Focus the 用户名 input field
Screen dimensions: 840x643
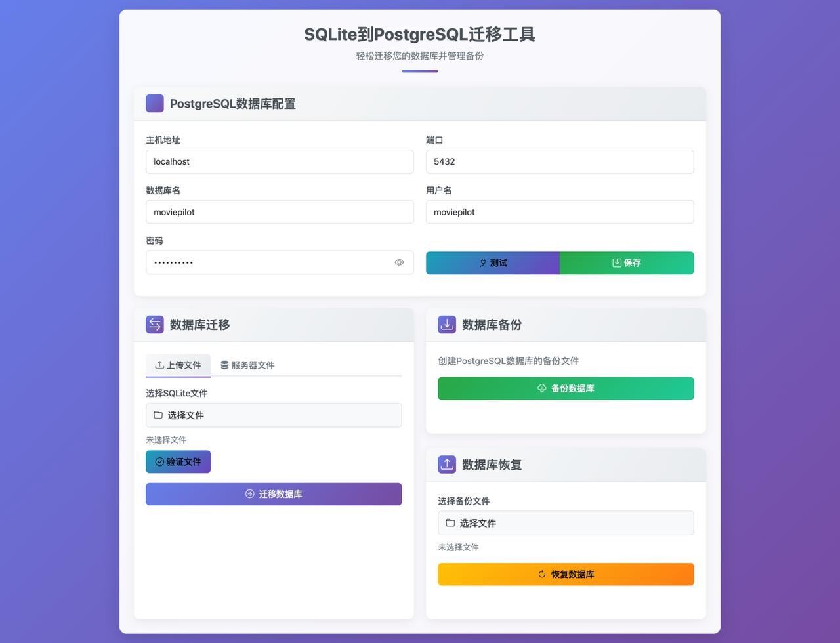pyautogui.click(x=560, y=212)
